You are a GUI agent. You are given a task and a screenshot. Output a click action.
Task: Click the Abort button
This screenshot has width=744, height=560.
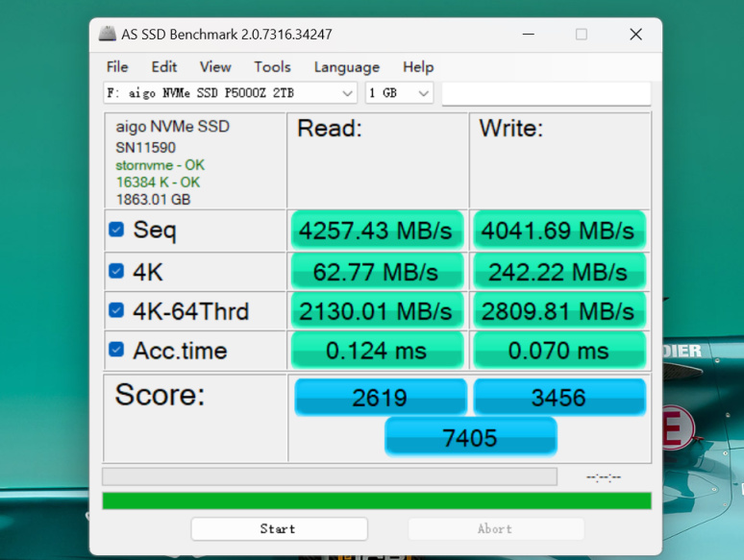click(x=496, y=528)
